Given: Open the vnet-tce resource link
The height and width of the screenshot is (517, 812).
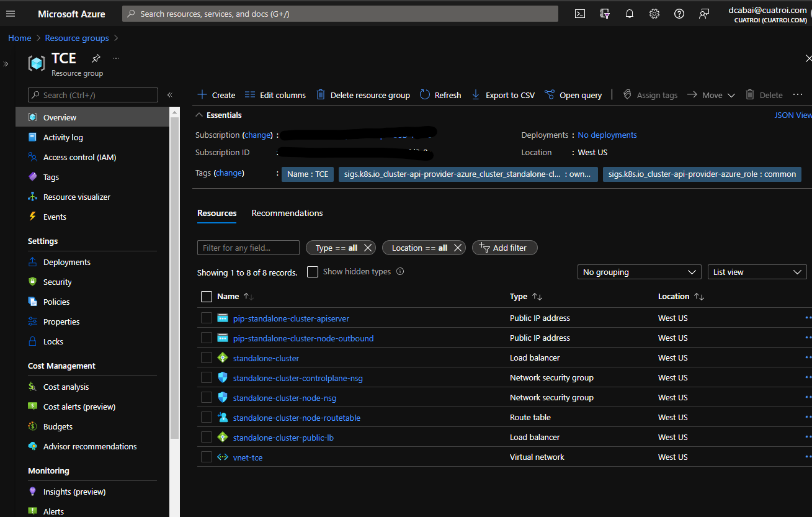Looking at the screenshot, I should [248, 457].
